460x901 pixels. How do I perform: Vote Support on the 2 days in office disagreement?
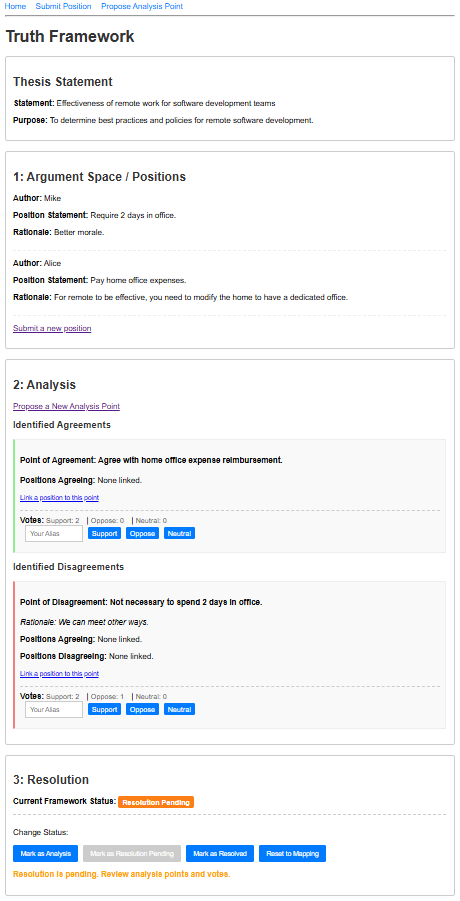coord(105,710)
